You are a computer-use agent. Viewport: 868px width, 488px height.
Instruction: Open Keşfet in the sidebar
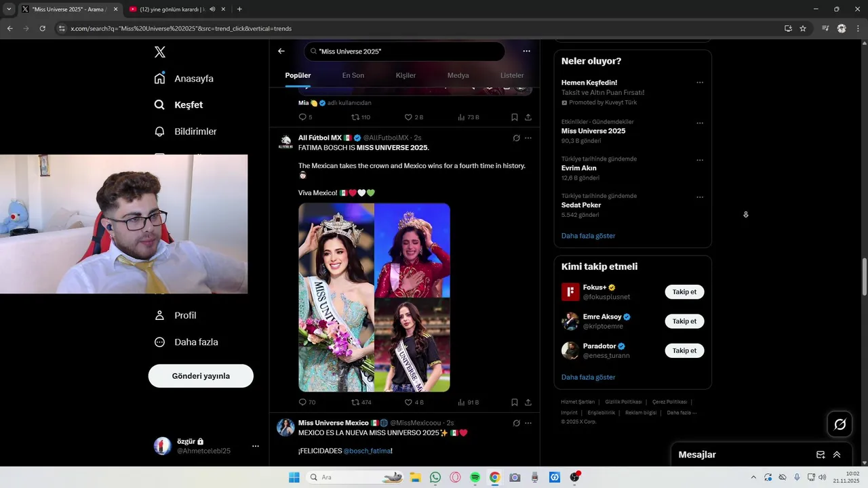click(178, 105)
